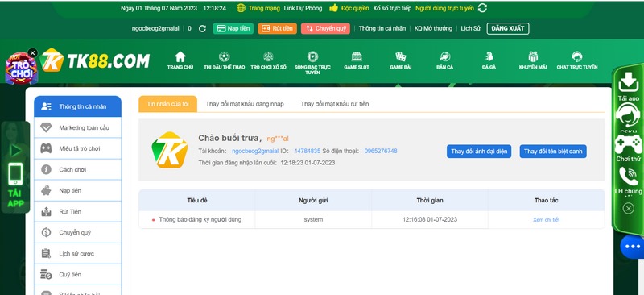Open the Game Slot section
This screenshot has height=295, width=644.
tap(357, 60)
